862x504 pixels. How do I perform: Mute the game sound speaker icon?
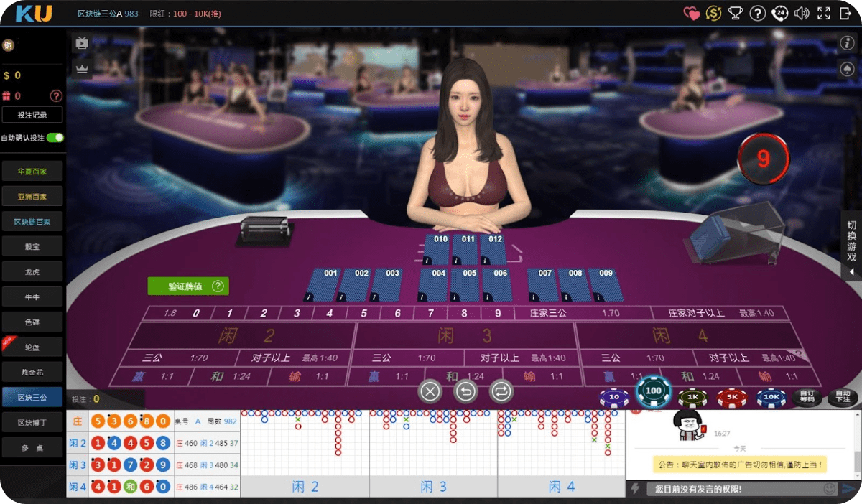802,13
